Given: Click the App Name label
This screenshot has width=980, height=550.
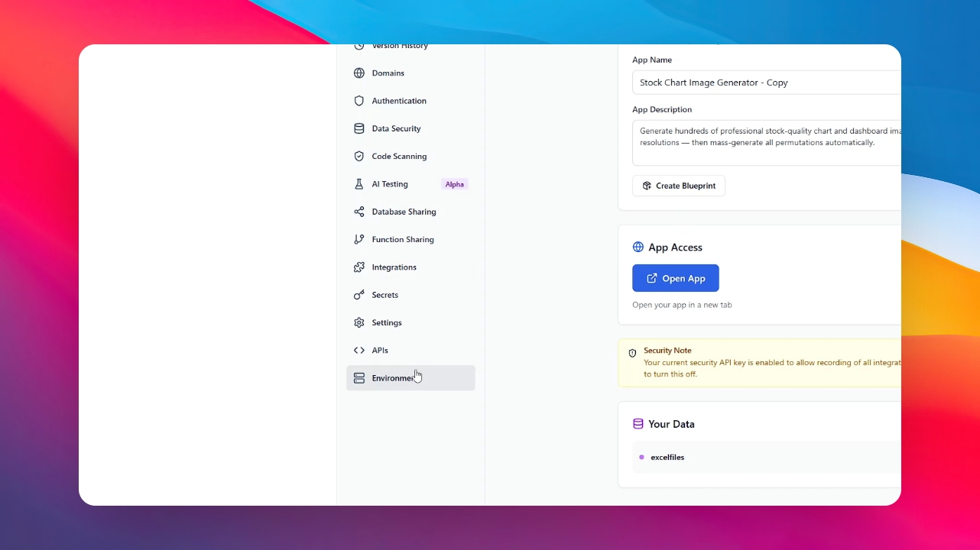Looking at the screenshot, I should (652, 60).
